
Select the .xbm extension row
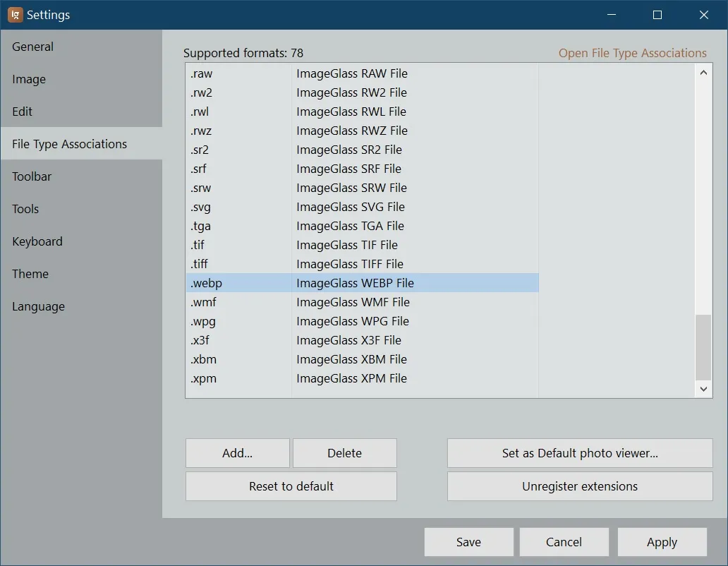[x=362, y=359]
